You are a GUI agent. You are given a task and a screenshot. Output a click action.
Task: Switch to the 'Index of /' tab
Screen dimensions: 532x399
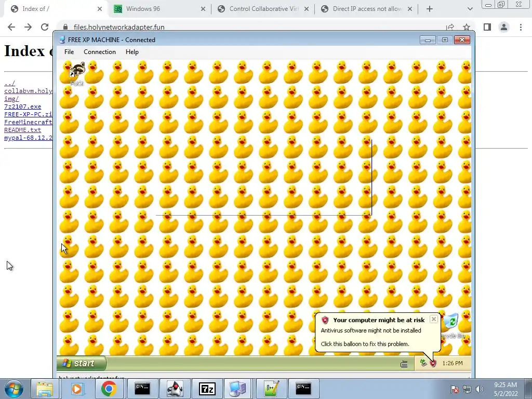click(56, 9)
